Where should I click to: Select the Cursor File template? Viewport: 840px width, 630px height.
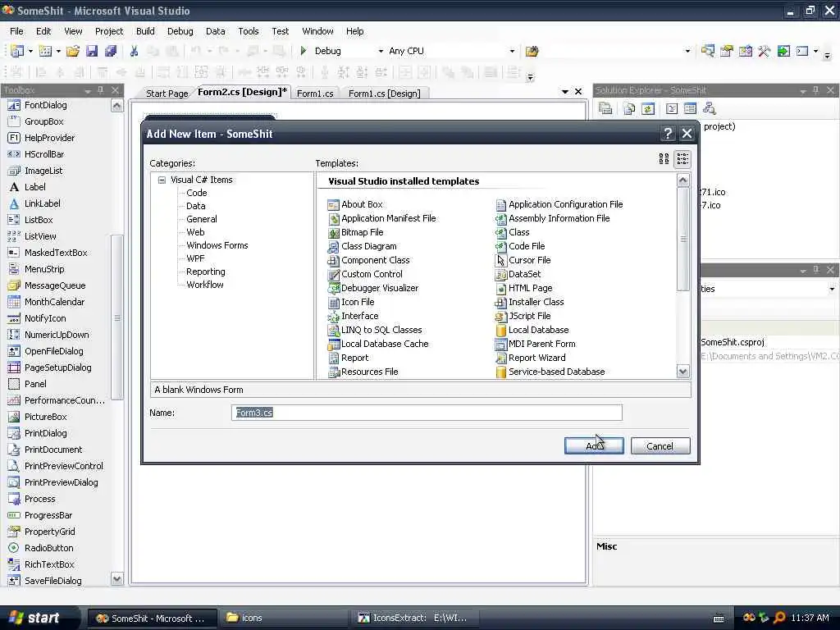(x=523, y=260)
